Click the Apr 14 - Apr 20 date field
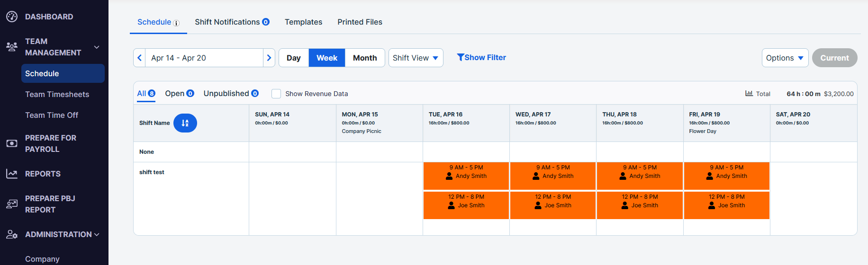 tap(204, 58)
